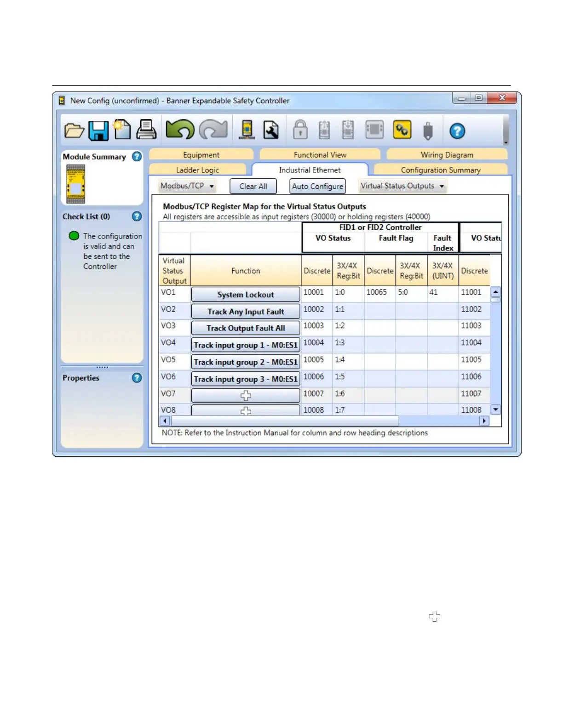Open a configuration file with folder icon

pyautogui.click(x=74, y=131)
